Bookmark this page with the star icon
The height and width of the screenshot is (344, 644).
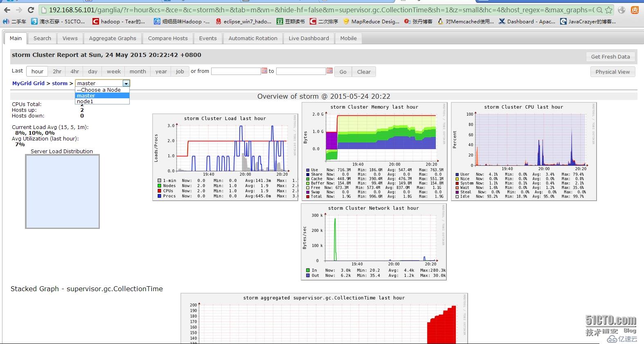pos(608,10)
